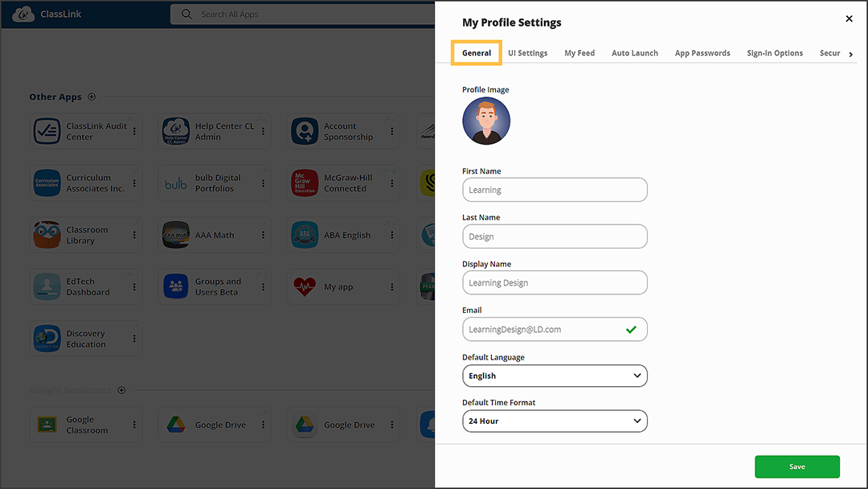The width and height of the screenshot is (868, 489).
Task: Open options menu for Curriculum Associates Inc.
Action: 134,183
